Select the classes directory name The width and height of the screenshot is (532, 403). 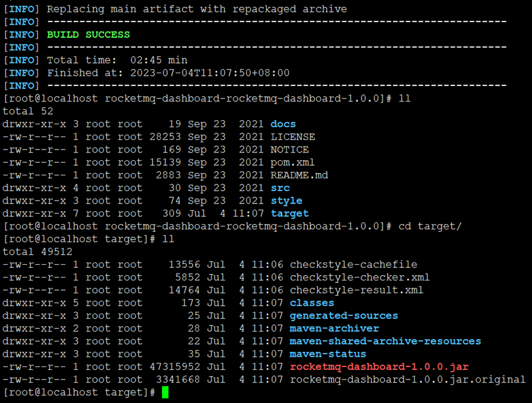tap(312, 303)
